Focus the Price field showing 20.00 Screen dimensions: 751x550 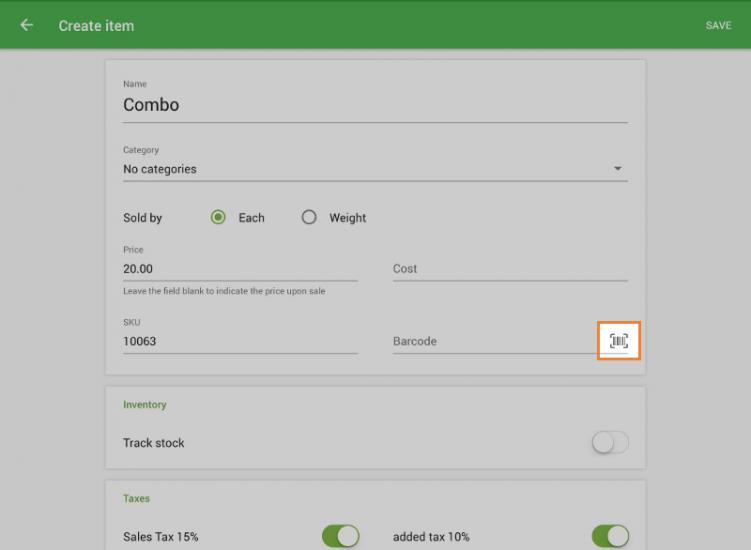pos(240,269)
